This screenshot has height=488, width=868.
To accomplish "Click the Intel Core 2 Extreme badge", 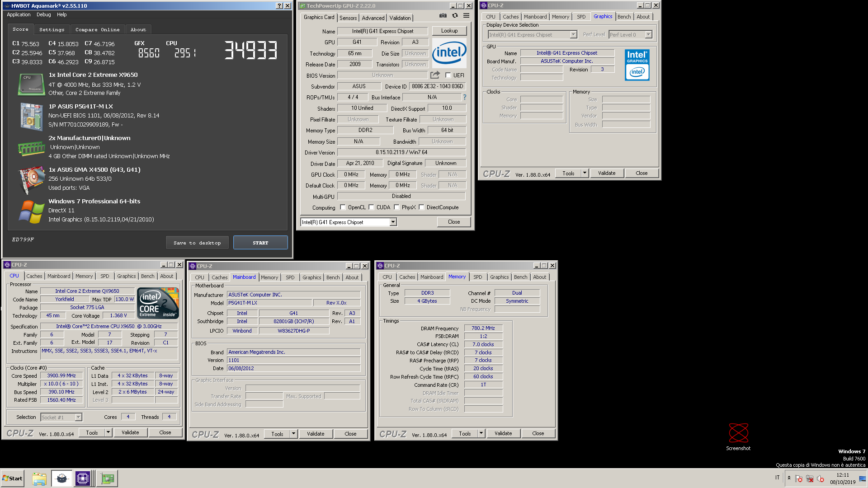I will (x=158, y=303).
